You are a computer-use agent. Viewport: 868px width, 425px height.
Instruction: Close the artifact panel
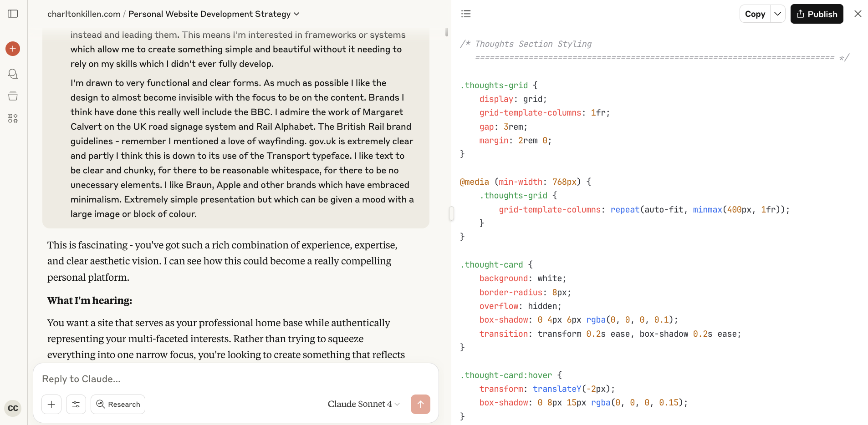click(858, 14)
